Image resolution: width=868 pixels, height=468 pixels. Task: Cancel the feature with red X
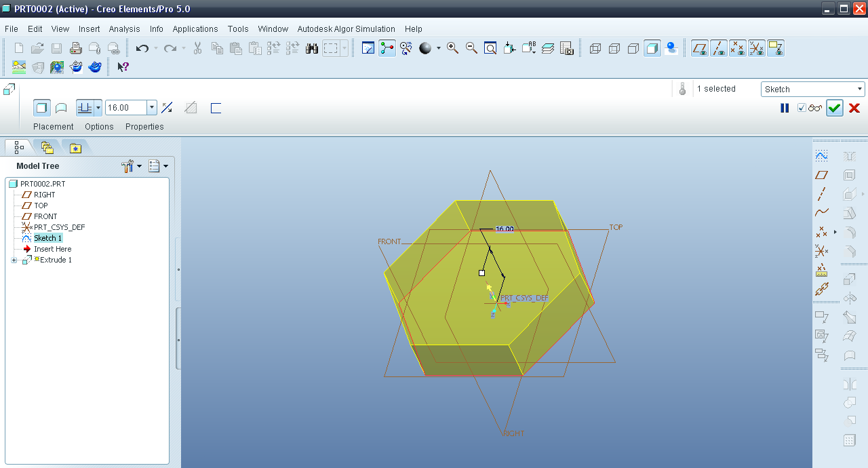click(854, 108)
